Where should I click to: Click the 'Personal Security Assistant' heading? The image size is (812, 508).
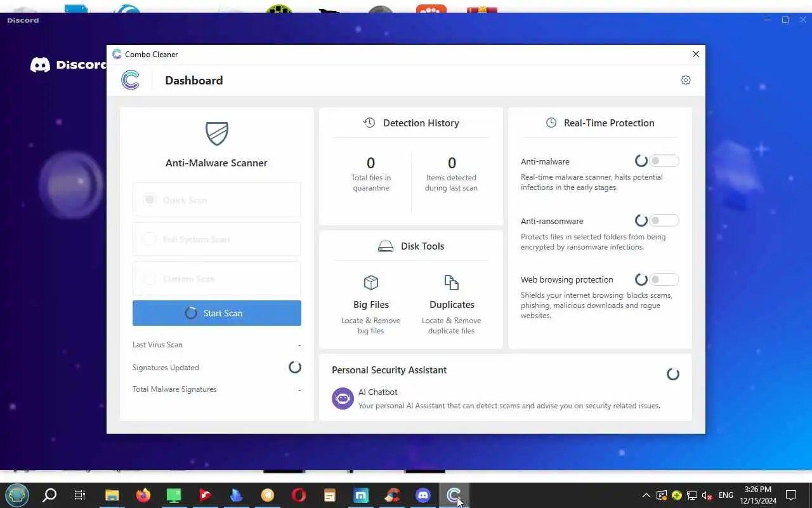[389, 370]
